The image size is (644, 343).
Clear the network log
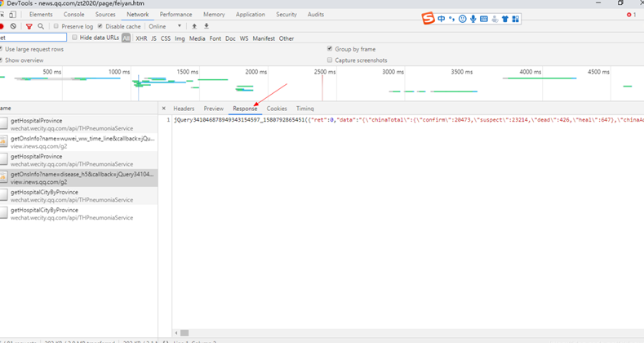(x=13, y=26)
